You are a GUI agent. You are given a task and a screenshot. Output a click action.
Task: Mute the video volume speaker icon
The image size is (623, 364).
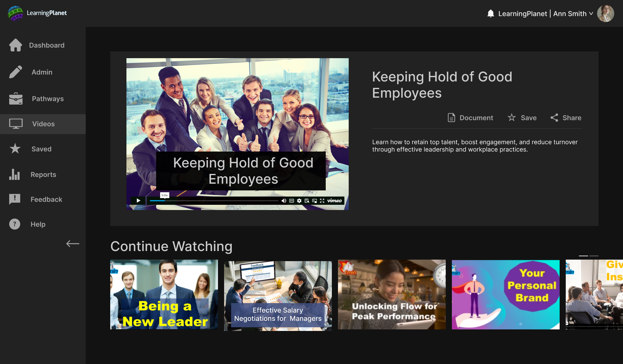284,201
